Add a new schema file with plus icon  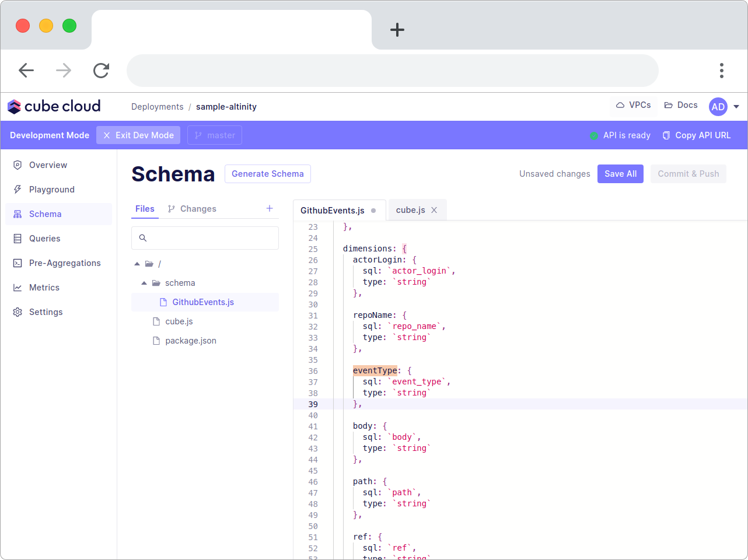[x=269, y=208]
